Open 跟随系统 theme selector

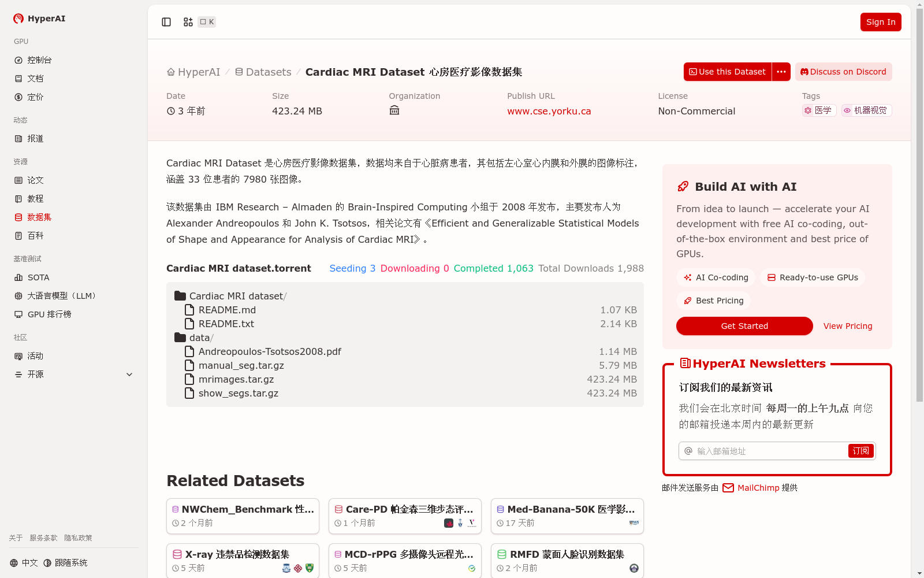pos(65,563)
